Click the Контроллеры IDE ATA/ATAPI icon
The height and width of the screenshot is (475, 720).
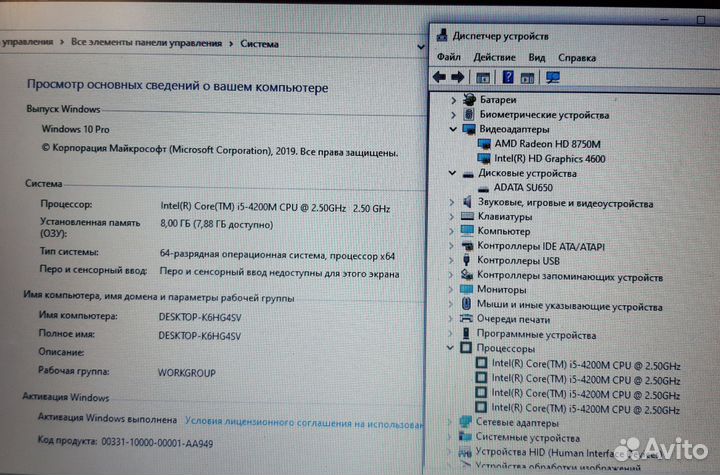tap(467, 246)
